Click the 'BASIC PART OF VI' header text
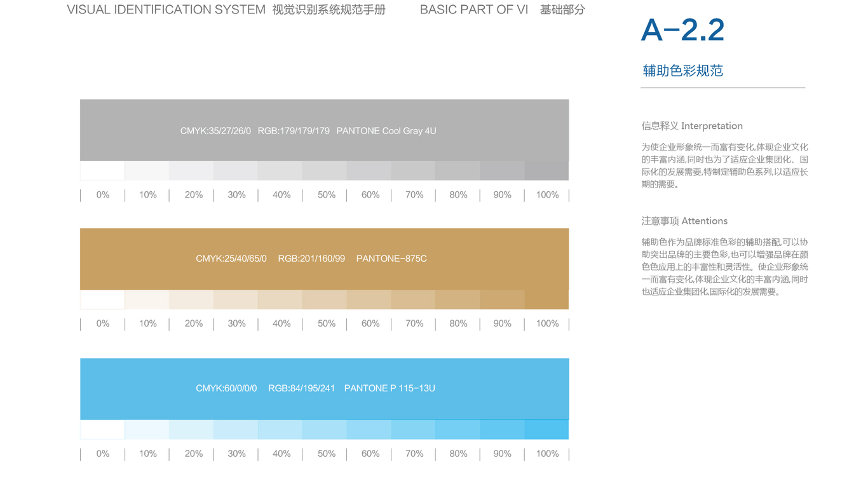 (474, 10)
